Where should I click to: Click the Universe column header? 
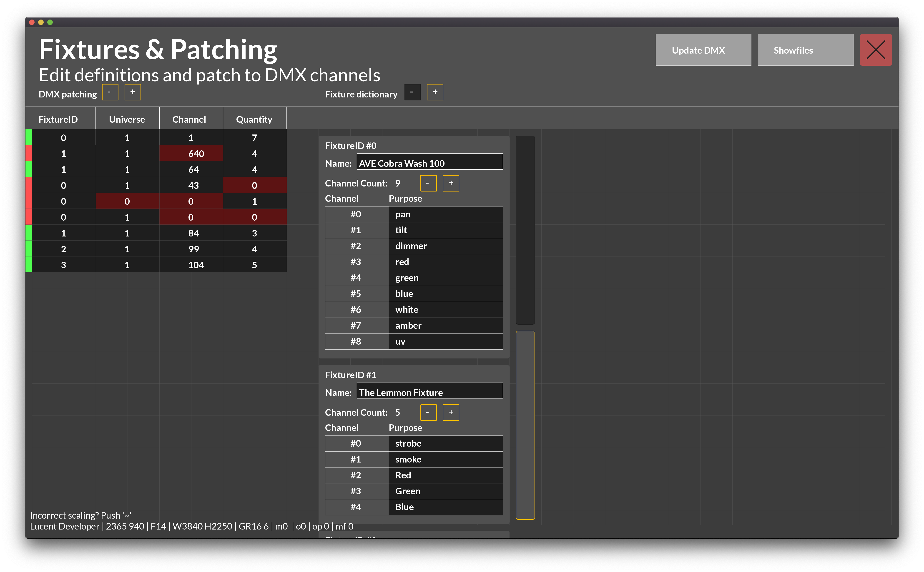click(127, 119)
